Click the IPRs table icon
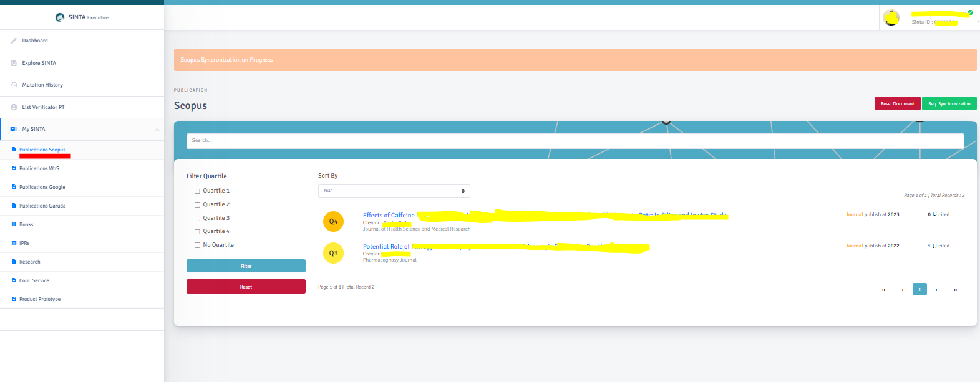This screenshot has height=382, width=980. click(14, 243)
